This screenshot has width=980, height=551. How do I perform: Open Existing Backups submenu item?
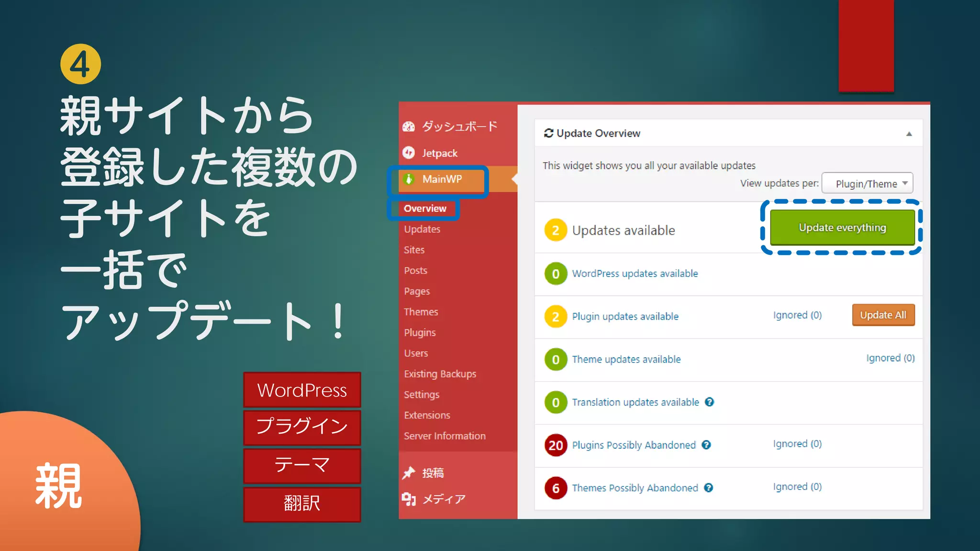click(440, 374)
